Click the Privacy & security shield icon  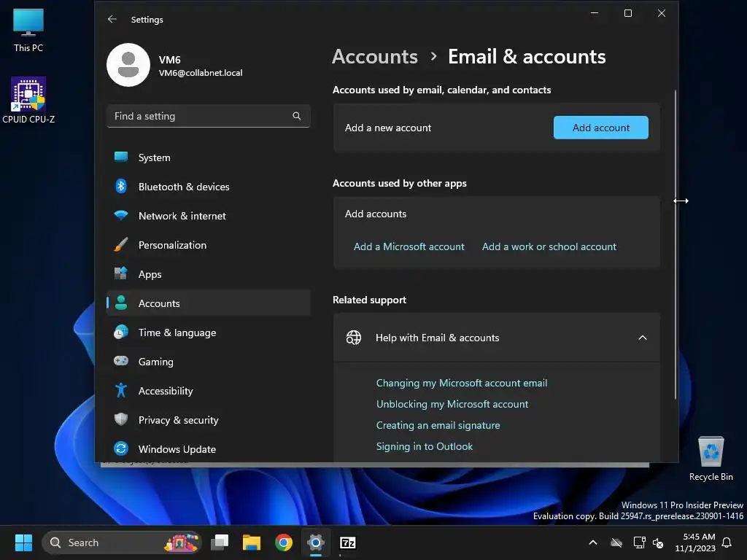pyautogui.click(x=121, y=419)
